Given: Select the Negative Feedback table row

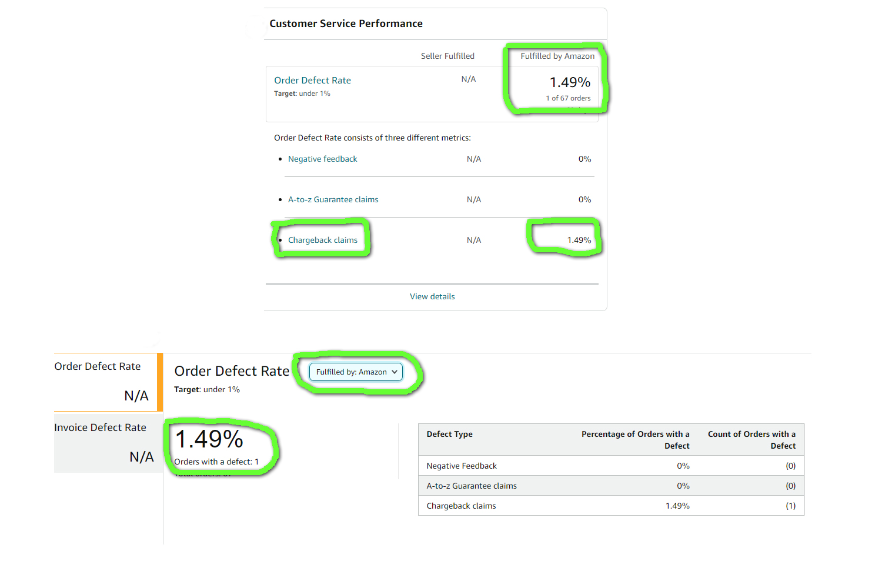Looking at the screenshot, I should click(x=611, y=466).
